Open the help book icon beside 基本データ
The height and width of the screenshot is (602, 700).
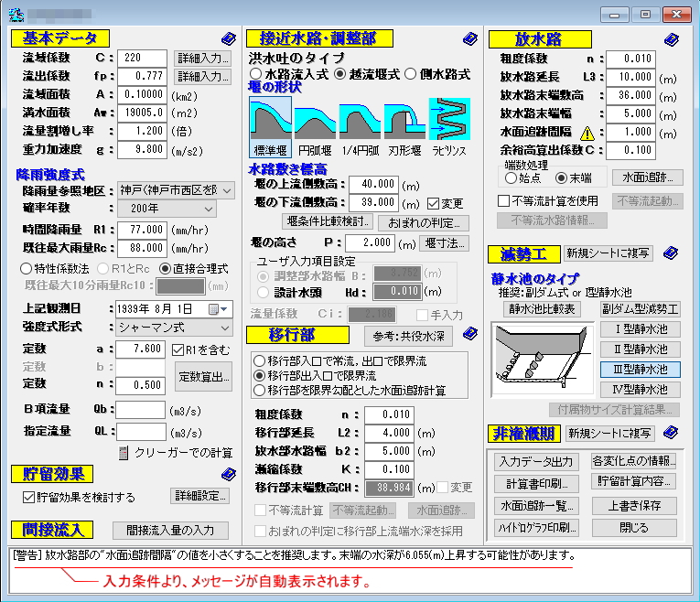coord(228,38)
